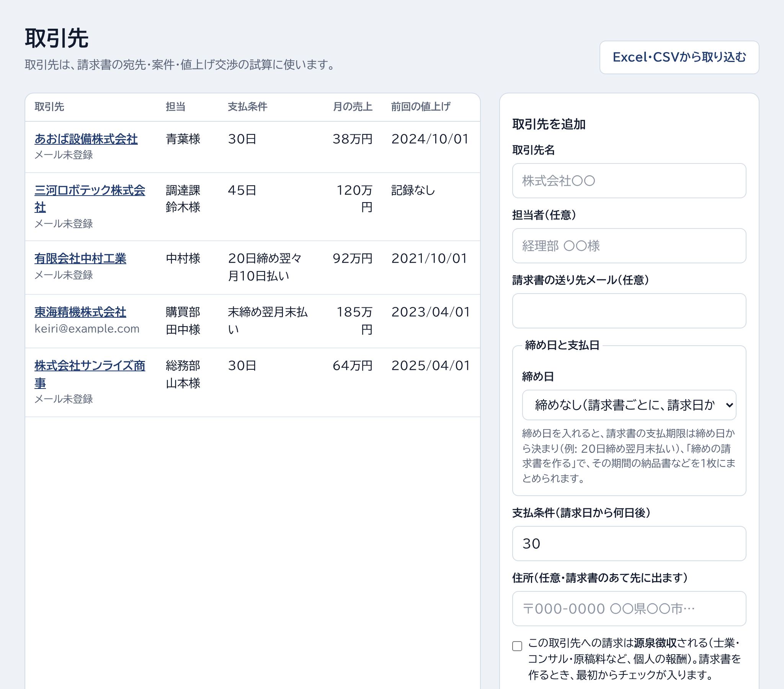
Task: Click the 担当 column header
Action: (175, 107)
